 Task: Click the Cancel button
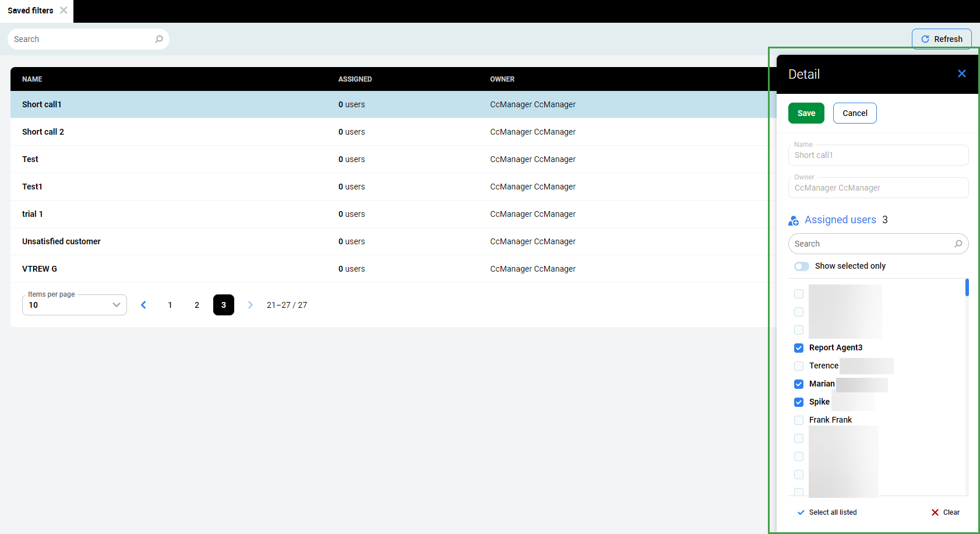coord(855,113)
